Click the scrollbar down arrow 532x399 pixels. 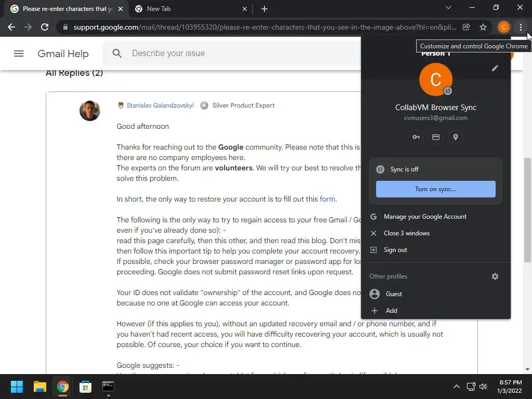527,369
